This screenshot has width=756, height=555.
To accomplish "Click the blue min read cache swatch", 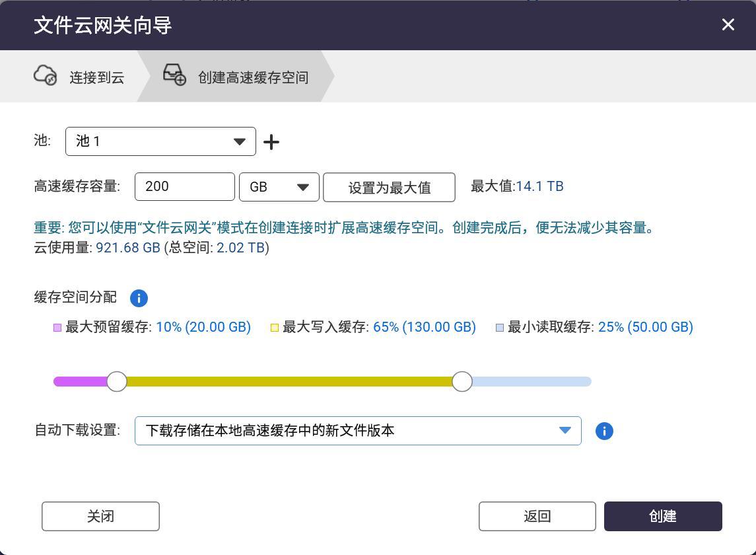I will pos(500,328).
